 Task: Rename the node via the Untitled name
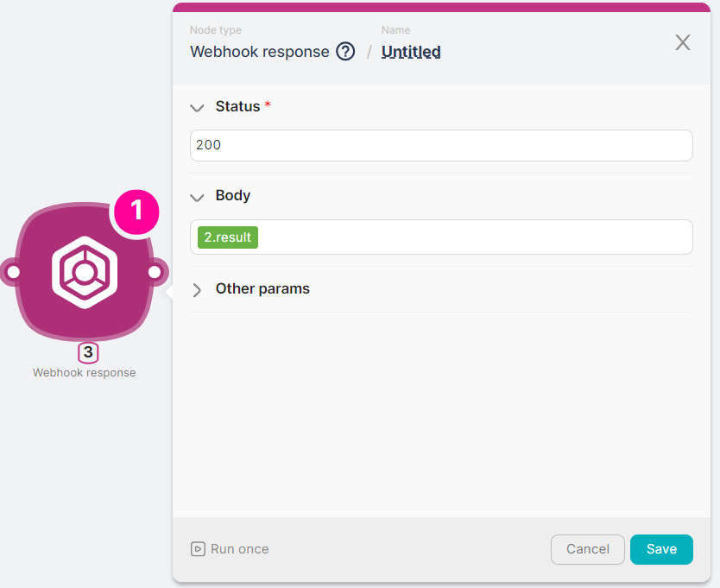coord(411,52)
